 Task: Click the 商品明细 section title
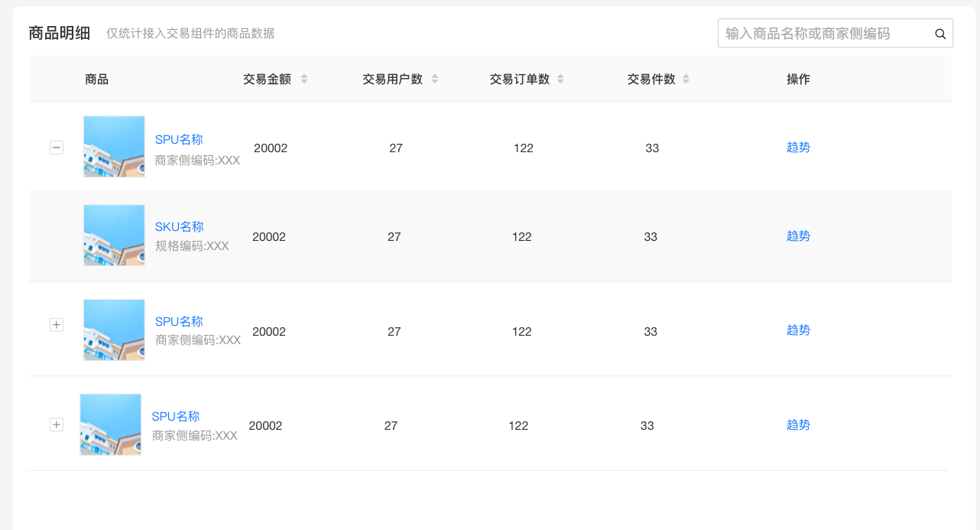pos(59,33)
